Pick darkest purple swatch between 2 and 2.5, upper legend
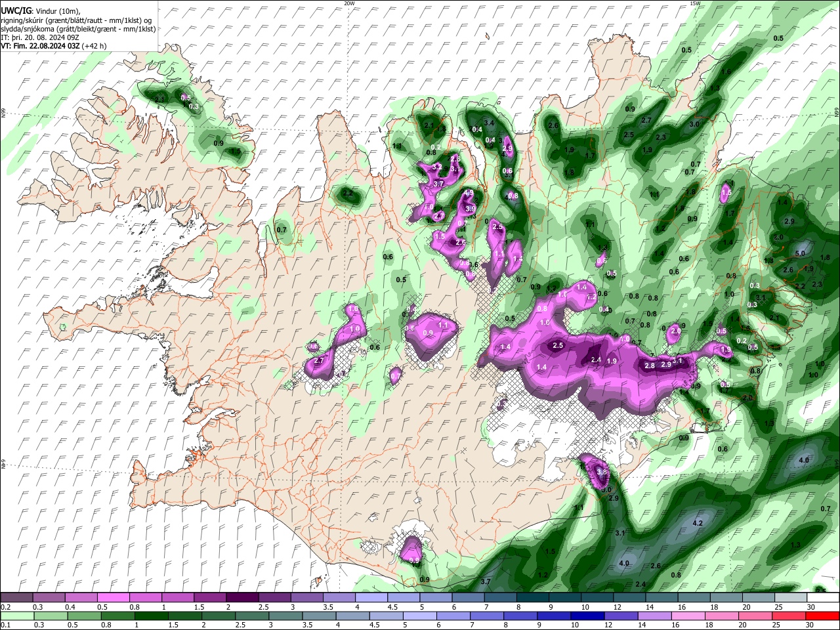 pyautogui.click(x=242, y=597)
